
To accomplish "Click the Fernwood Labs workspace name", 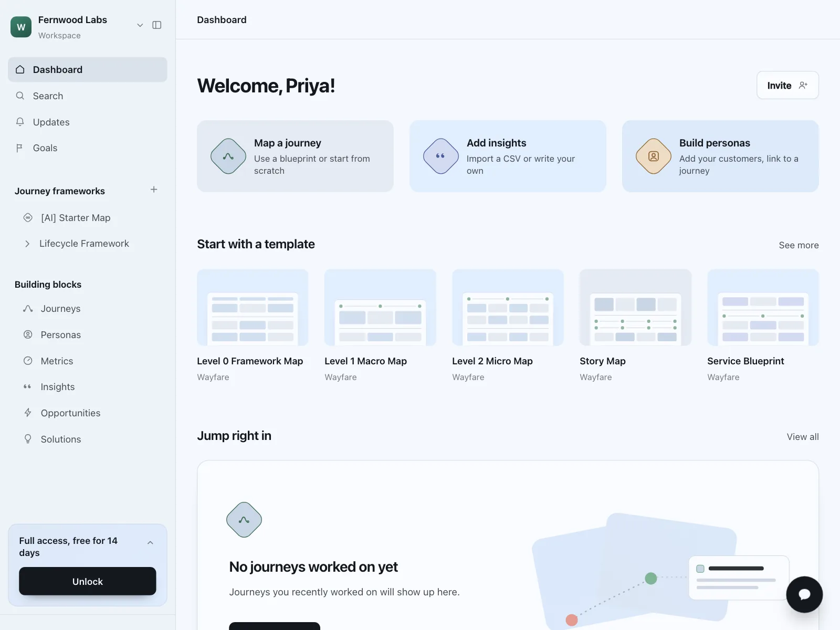I will click(72, 20).
